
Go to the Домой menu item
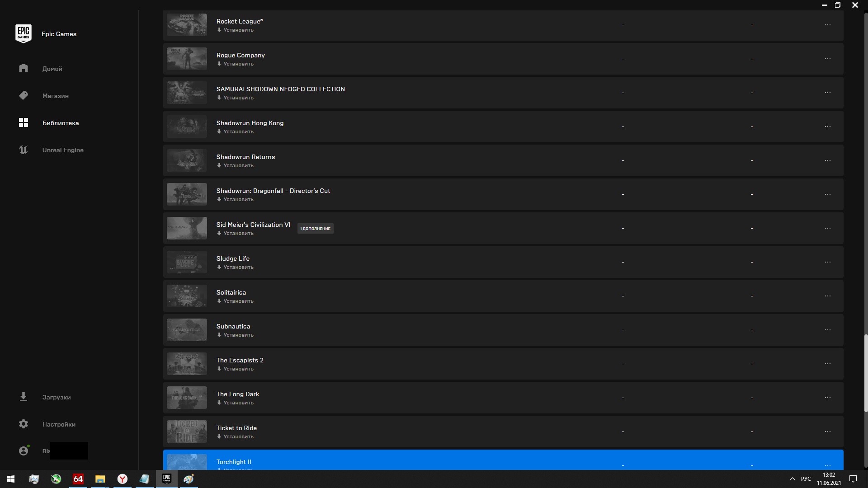pyautogui.click(x=52, y=69)
